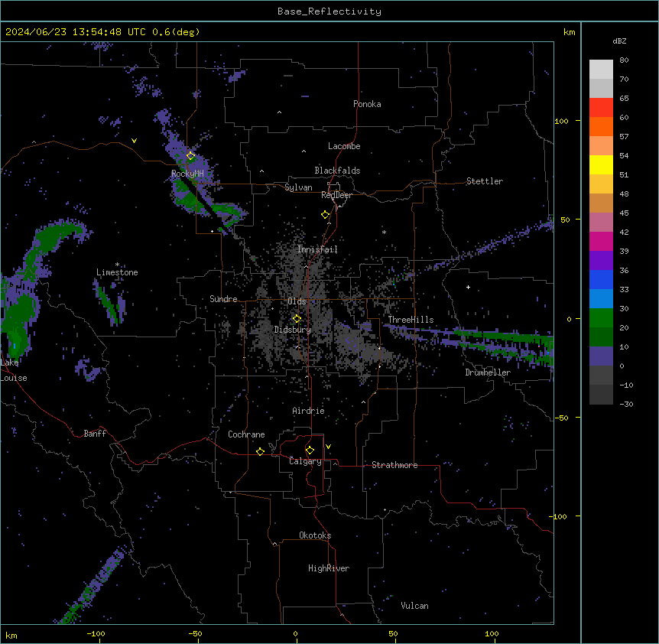Select the Cochrane label

click(246, 434)
